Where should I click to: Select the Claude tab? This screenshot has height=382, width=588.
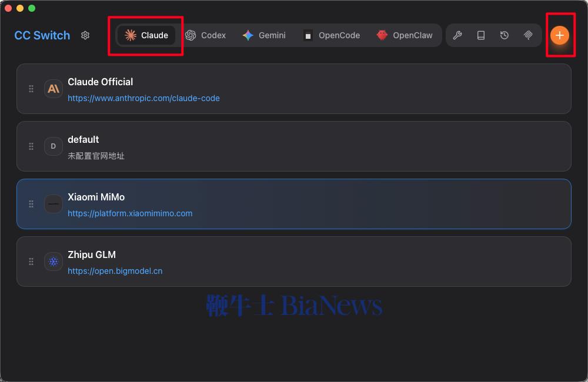coord(145,35)
